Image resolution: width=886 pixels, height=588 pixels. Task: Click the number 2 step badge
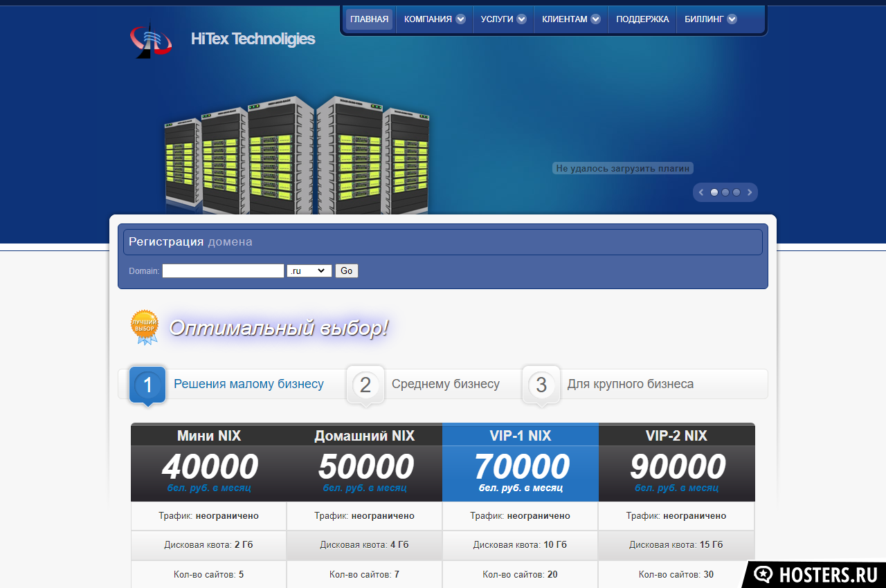click(x=365, y=385)
